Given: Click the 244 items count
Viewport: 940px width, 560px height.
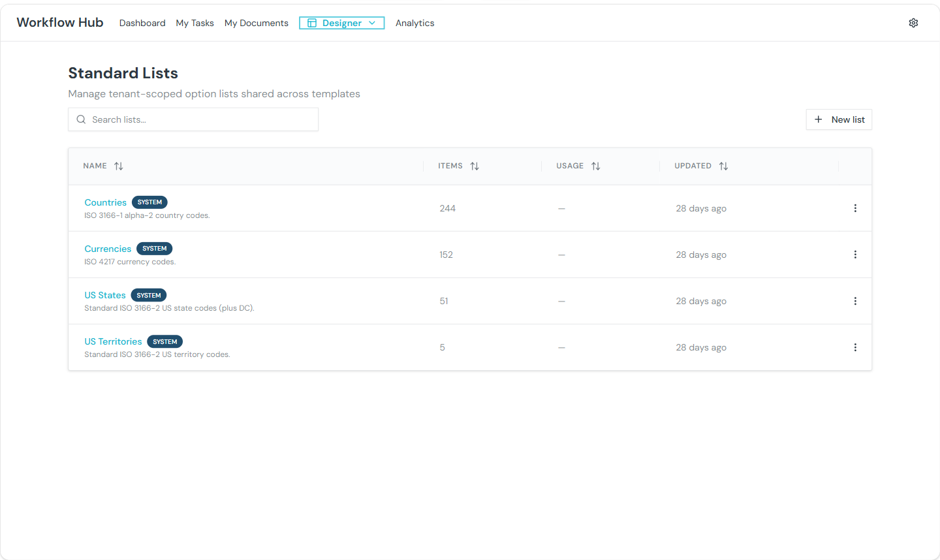Looking at the screenshot, I should pos(447,208).
